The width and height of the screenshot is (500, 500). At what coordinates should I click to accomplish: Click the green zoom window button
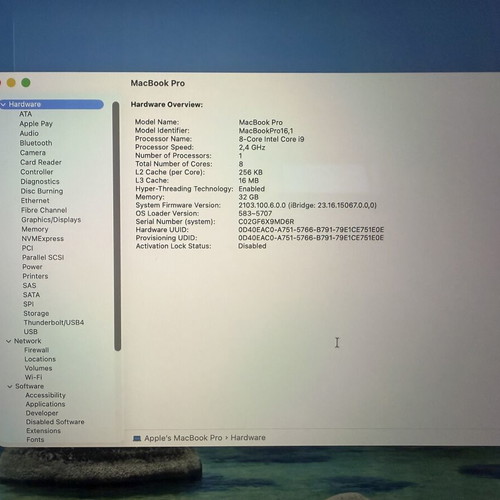coord(26,82)
